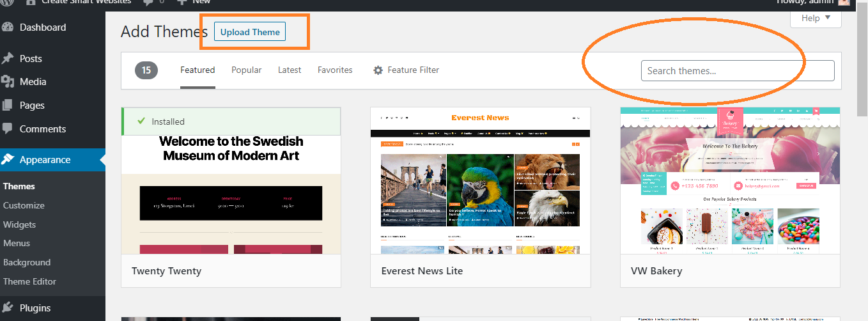Open the Background submenu item
Viewport: 868px width, 321px height.
pos(27,262)
